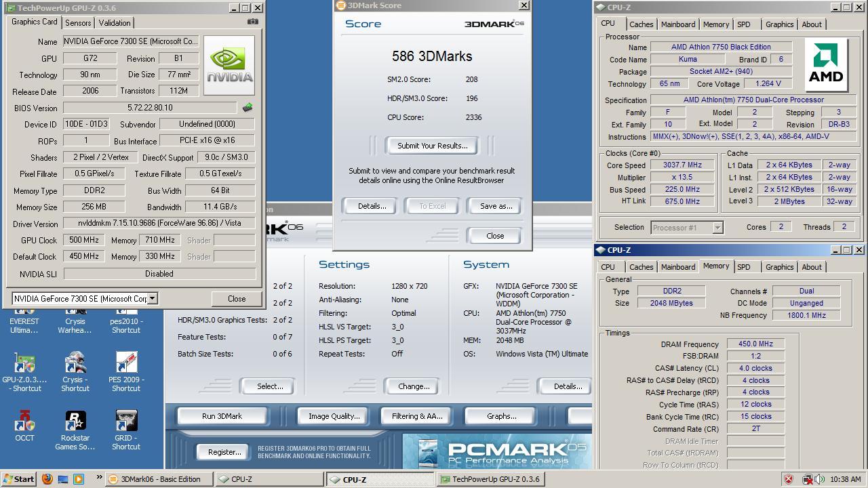The width and height of the screenshot is (868, 488).
Task: Click the BIOS Version field 5.72.22.80.10
Action: 150,108
